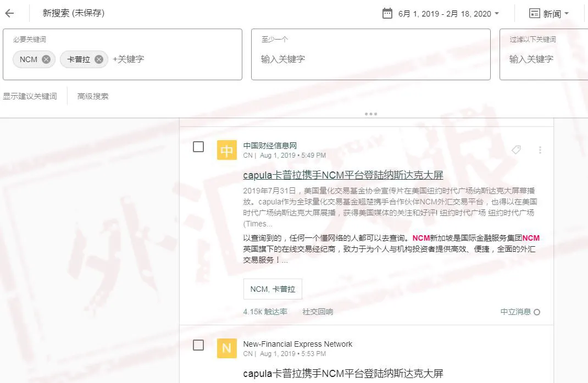The image size is (588, 383).
Task: Click the 新搜索 (未保存) title
Action: [74, 13]
